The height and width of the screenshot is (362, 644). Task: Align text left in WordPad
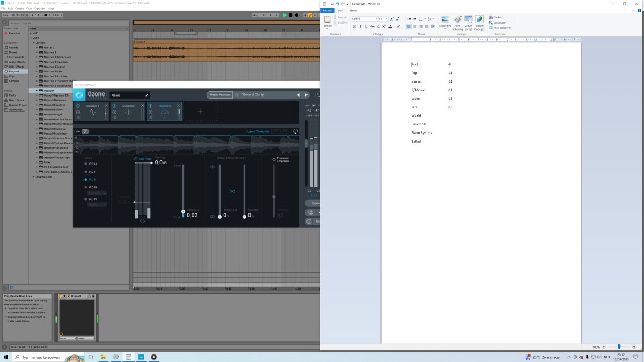pos(409,26)
